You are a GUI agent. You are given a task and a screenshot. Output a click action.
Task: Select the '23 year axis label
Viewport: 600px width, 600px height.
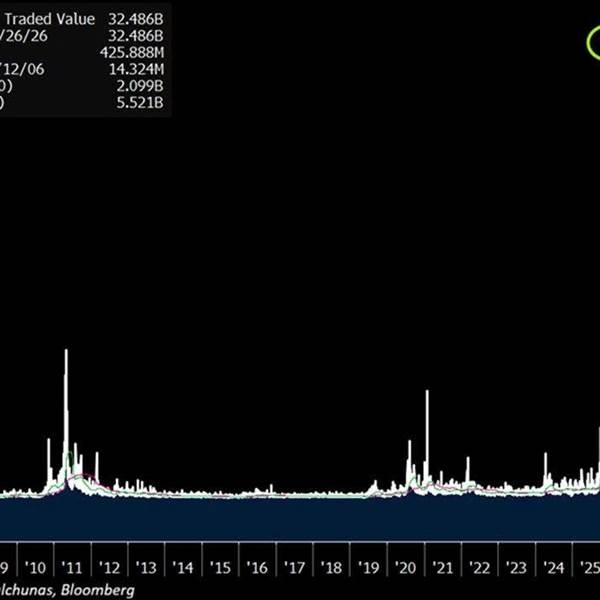[517, 567]
